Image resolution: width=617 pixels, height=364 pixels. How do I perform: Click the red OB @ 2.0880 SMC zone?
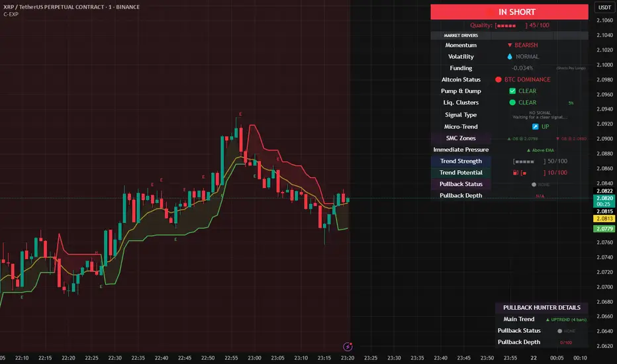click(x=571, y=139)
